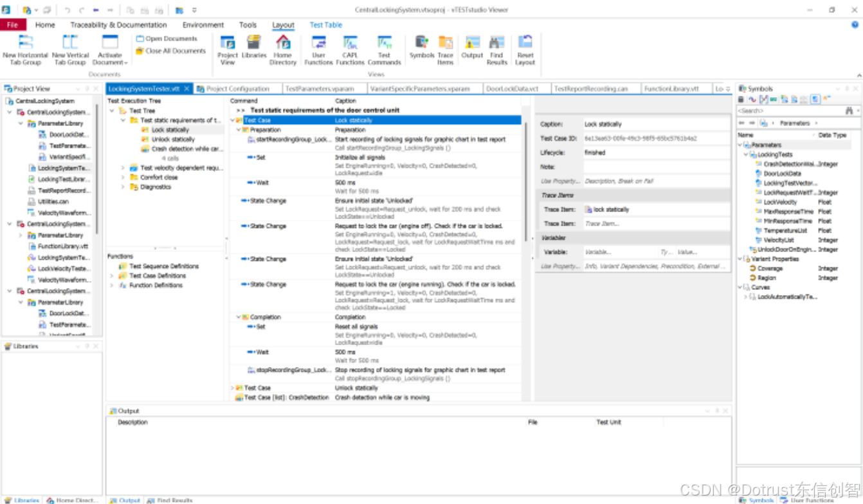Switch to Home Directory bottom tab

pos(72,500)
